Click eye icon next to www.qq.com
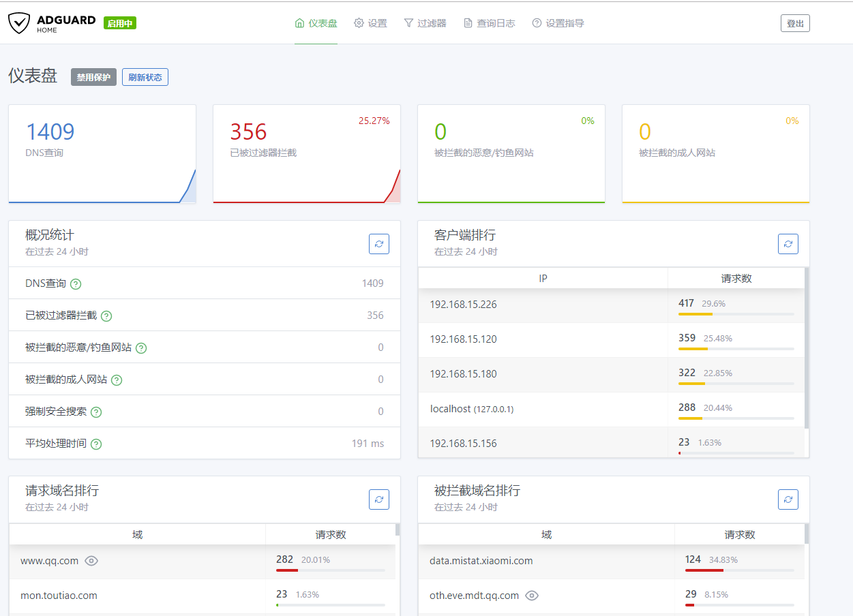Viewport: 853px width, 616px height. point(91,561)
